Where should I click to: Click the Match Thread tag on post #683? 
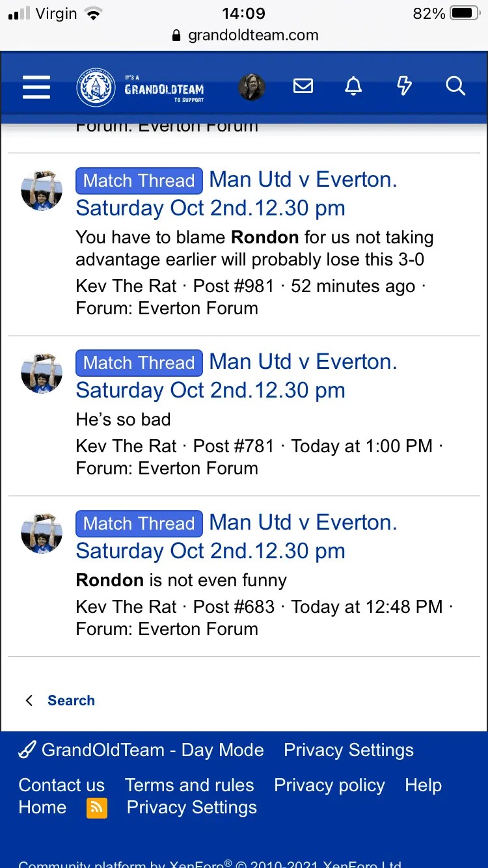point(139,523)
